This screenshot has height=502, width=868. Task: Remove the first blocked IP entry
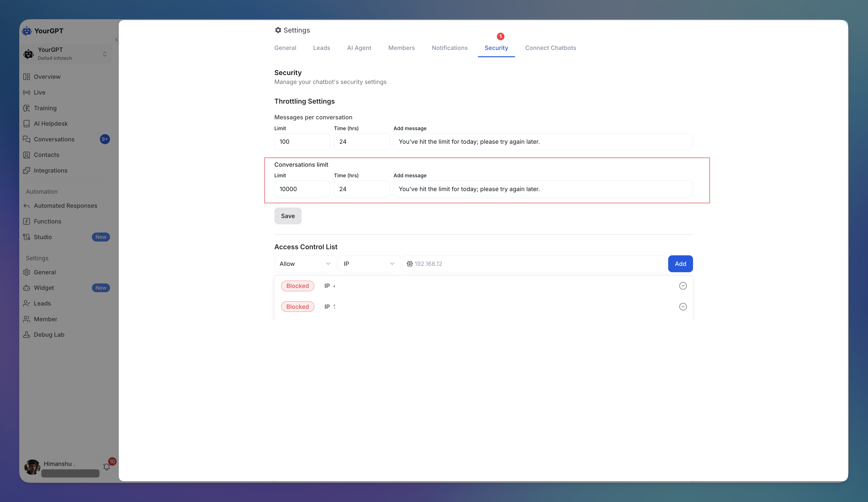pyautogui.click(x=683, y=286)
